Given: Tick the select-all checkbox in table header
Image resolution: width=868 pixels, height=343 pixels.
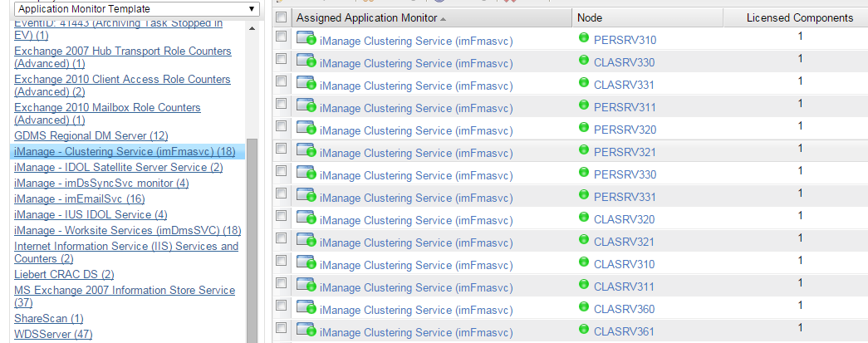Looking at the screenshot, I should 282,17.
